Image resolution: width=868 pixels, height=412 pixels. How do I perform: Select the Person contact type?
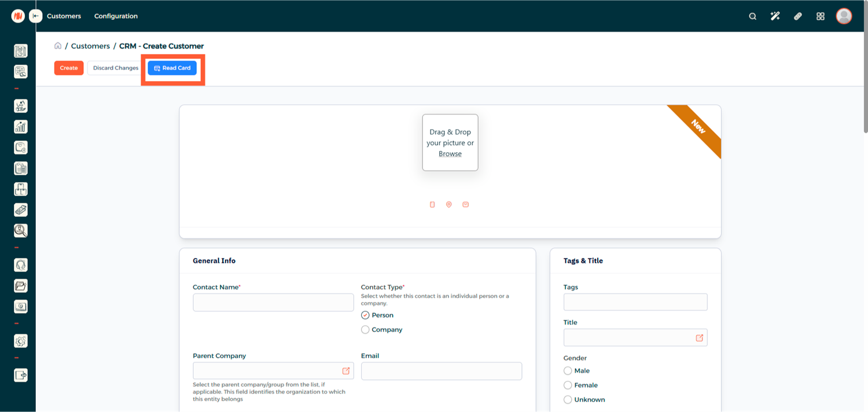click(365, 315)
